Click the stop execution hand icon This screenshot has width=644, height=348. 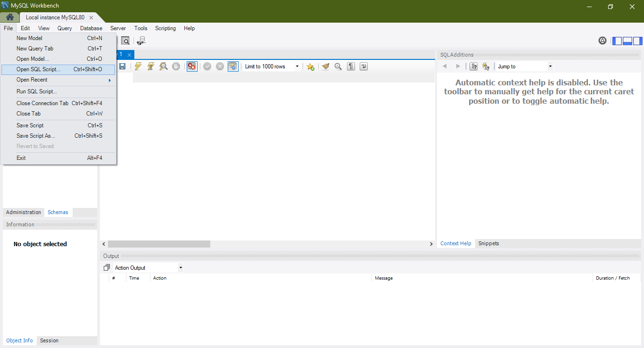click(x=176, y=66)
